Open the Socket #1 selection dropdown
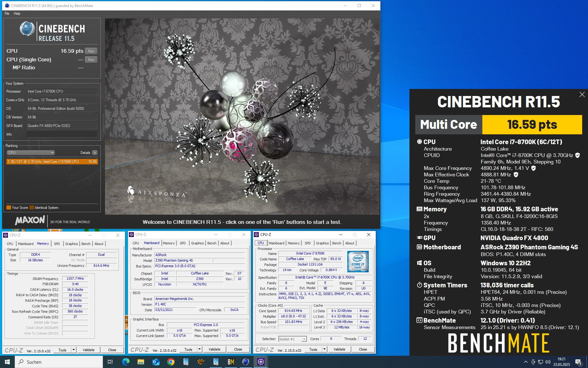This screenshot has width=588, height=368. click(x=292, y=339)
